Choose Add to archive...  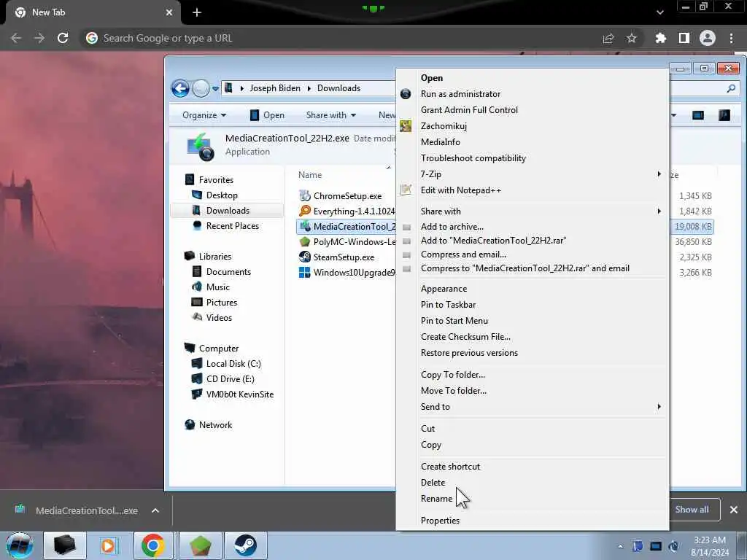(x=531, y=227)
